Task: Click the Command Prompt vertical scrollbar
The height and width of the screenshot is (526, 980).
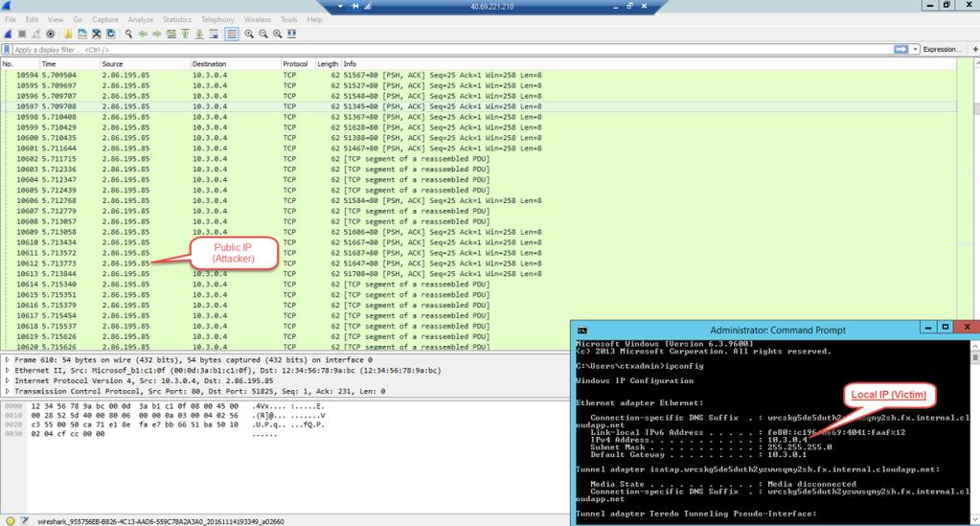Action: tap(975, 431)
